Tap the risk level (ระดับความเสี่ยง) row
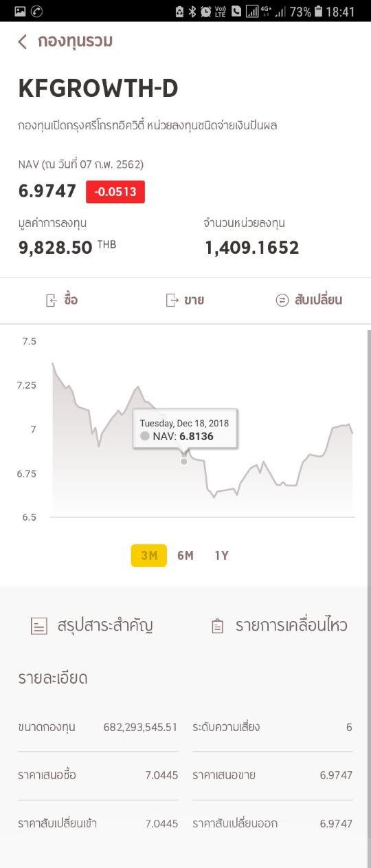Image resolution: width=371 pixels, height=868 pixels. (272, 727)
